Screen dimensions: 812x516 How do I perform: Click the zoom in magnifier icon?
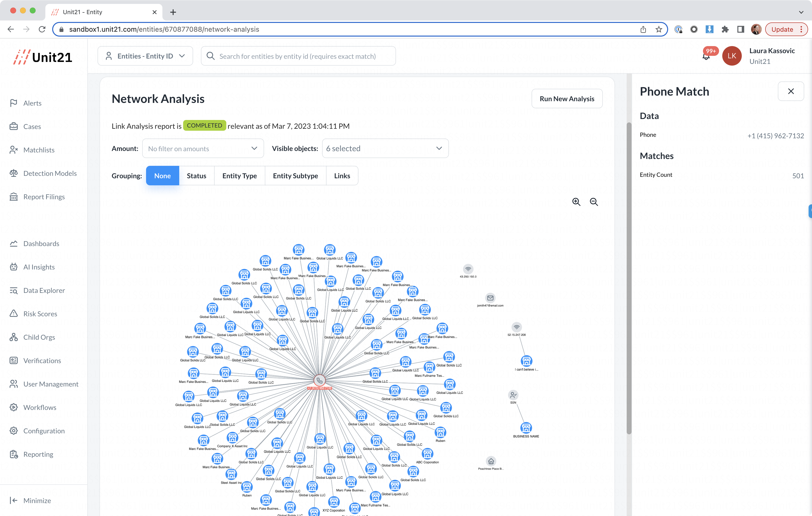[x=576, y=202]
